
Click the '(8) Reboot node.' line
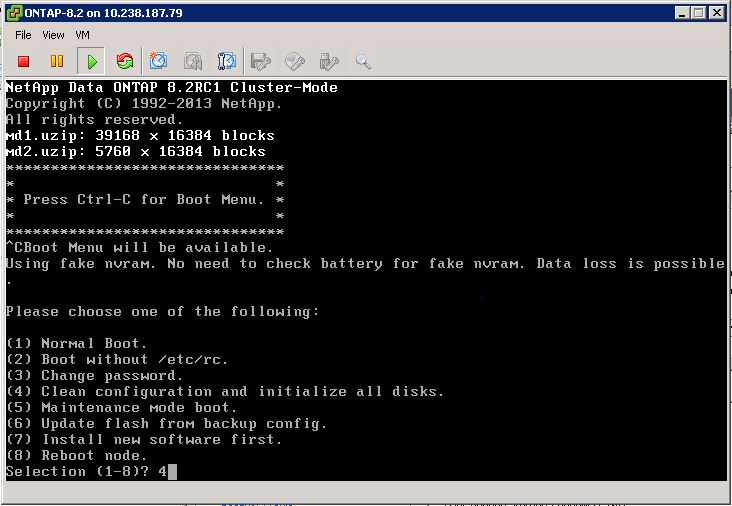tap(77, 455)
